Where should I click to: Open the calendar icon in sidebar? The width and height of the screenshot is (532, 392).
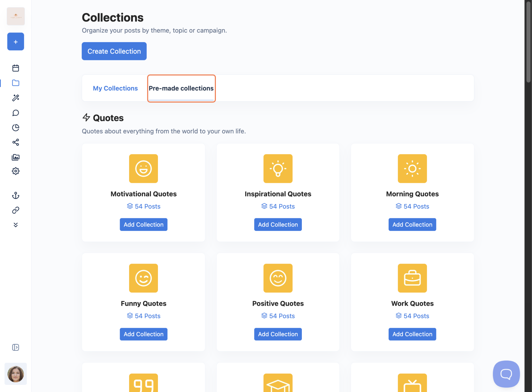coord(16,68)
